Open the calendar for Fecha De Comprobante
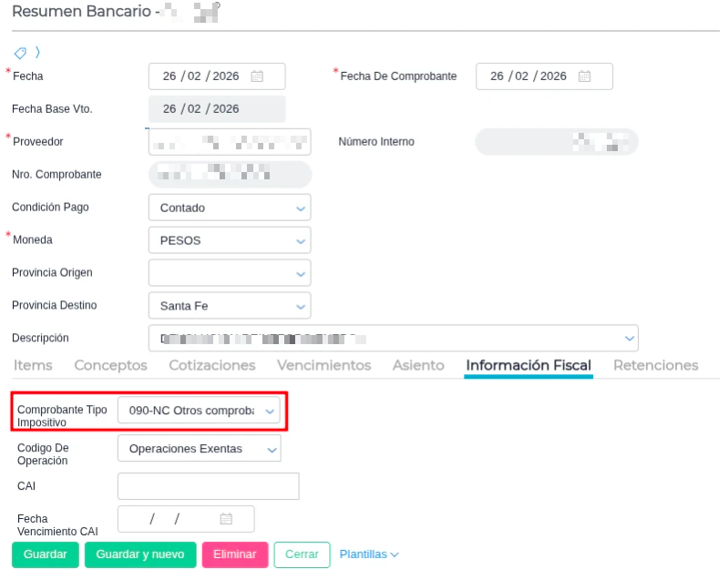This screenshot has height=569, width=728. coord(584,76)
